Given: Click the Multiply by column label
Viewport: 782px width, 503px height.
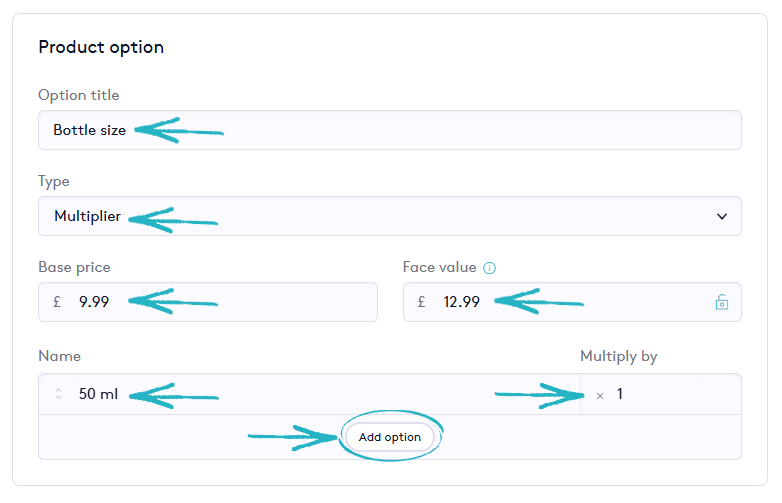Looking at the screenshot, I should pos(618,356).
